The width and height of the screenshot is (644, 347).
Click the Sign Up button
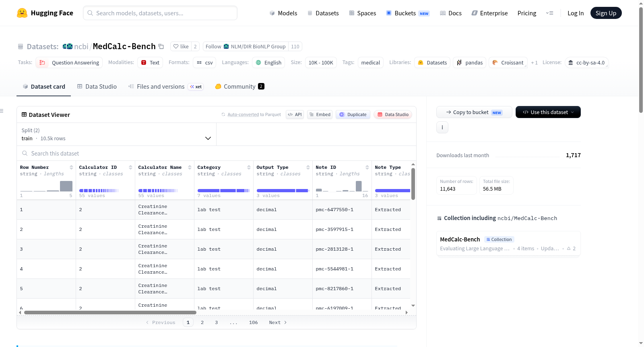[606, 13]
